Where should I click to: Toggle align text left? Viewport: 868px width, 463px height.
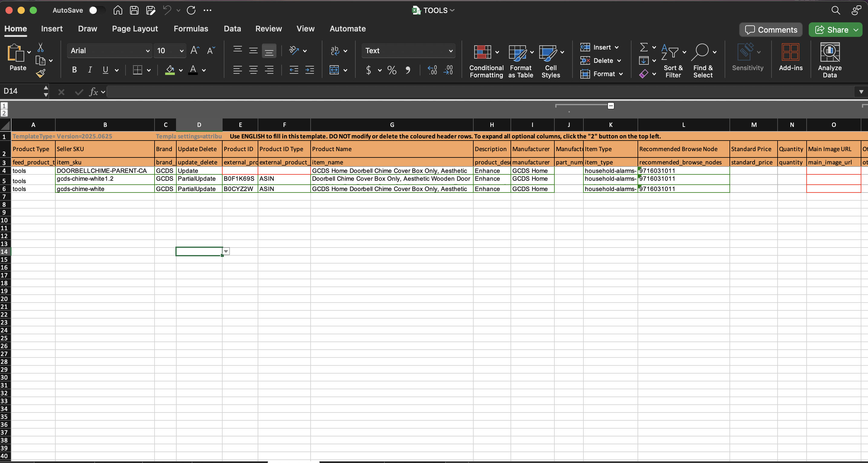coord(237,70)
